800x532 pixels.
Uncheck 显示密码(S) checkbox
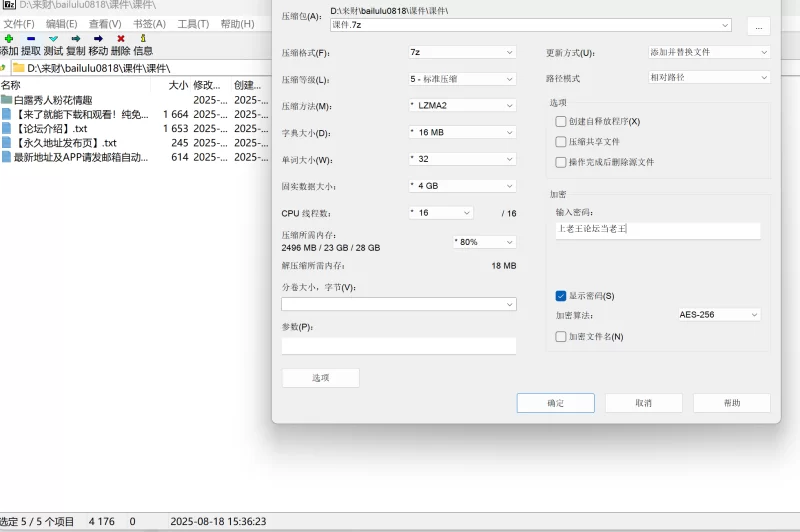point(560,296)
